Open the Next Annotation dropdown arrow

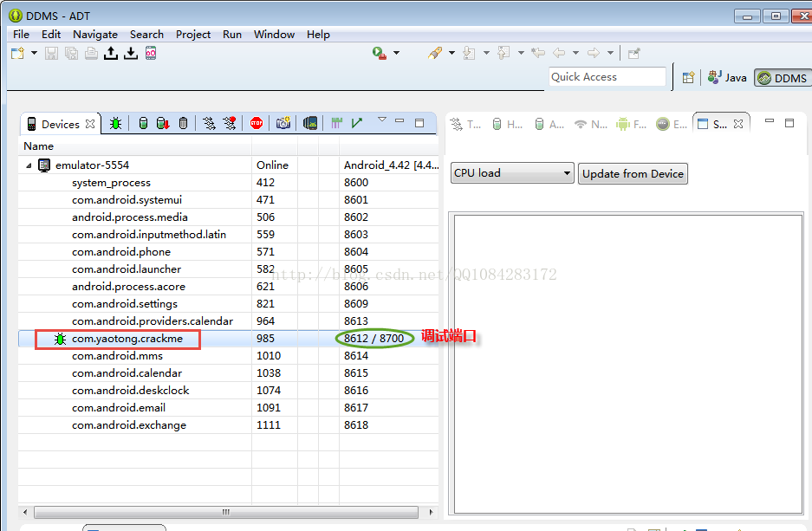(486, 53)
